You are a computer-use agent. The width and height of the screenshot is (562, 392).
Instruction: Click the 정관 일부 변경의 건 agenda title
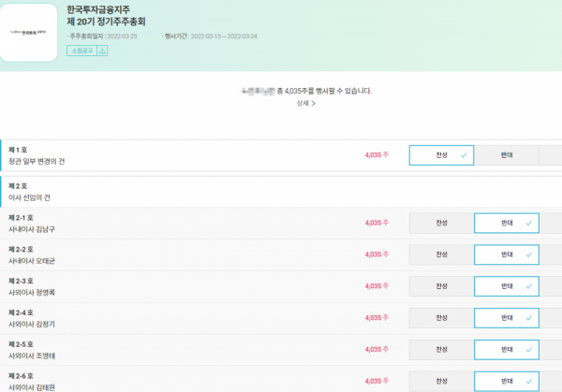point(37,162)
